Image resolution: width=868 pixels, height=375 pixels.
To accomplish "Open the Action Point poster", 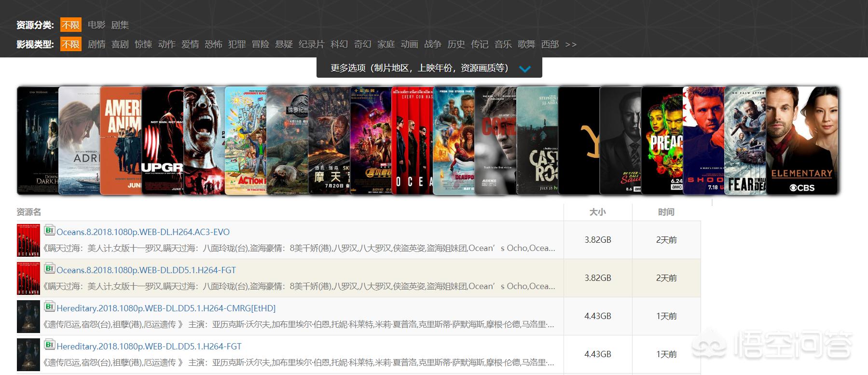I will pos(246,140).
